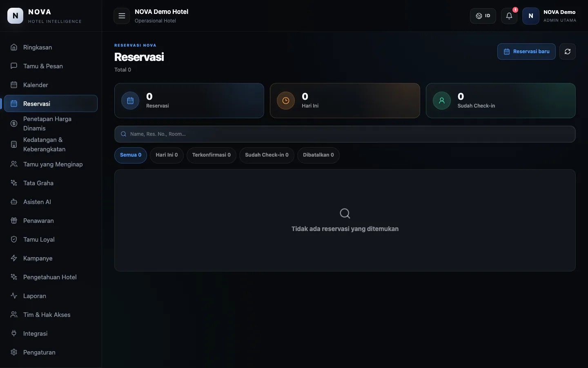Select the Semua 0 filter tab

pyautogui.click(x=131, y=155)
